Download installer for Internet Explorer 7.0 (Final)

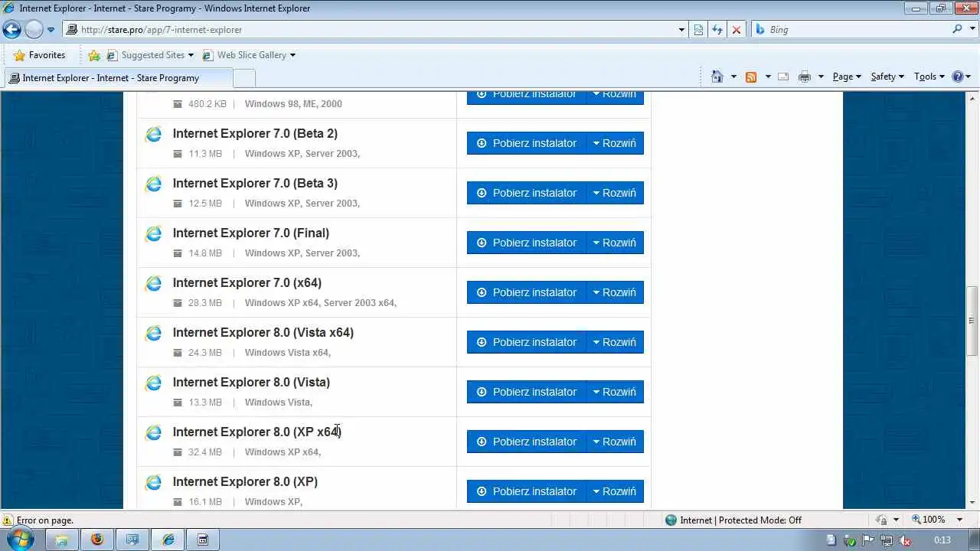point(527,243)
